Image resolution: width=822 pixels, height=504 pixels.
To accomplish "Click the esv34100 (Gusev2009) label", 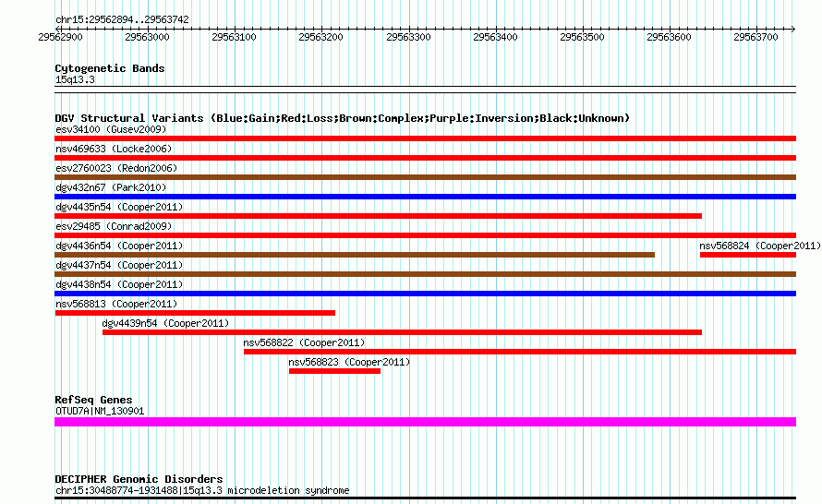I will [111, 129].
